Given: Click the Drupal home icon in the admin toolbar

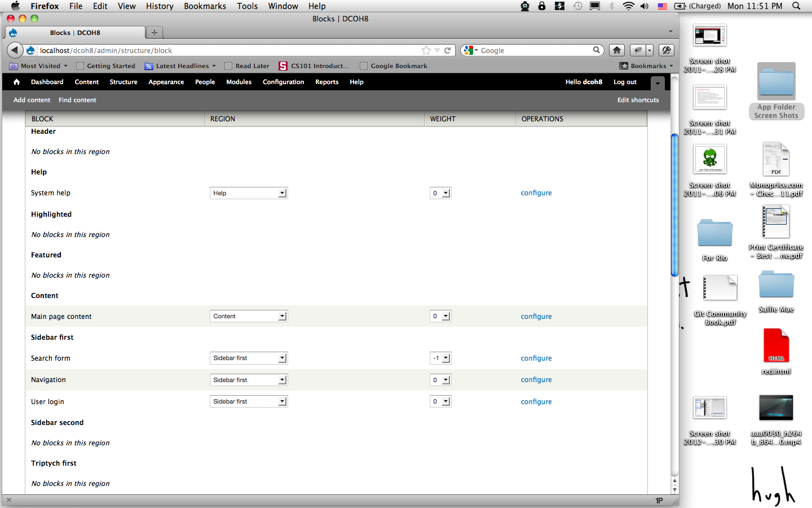Looking at the screenshot, I should pyautogui.click(x=16, y=82).
